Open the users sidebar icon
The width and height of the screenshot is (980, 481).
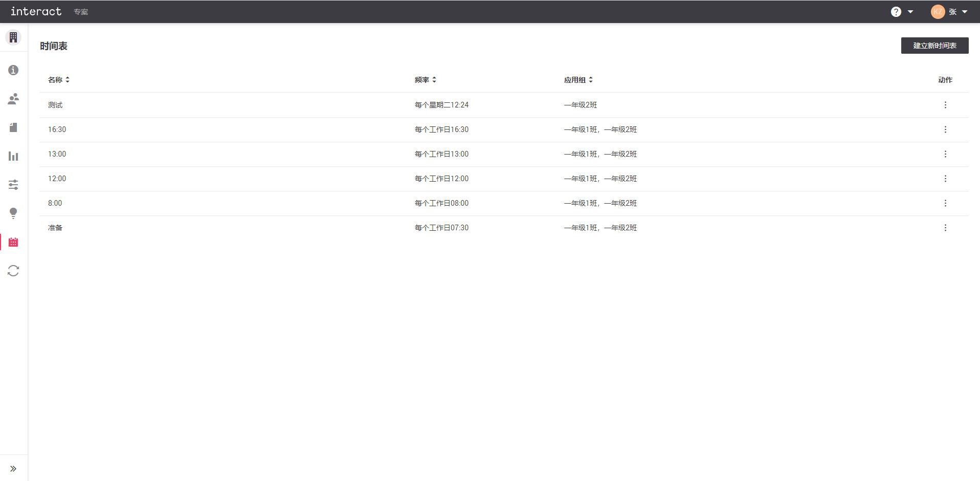click(x=13, y=99)
